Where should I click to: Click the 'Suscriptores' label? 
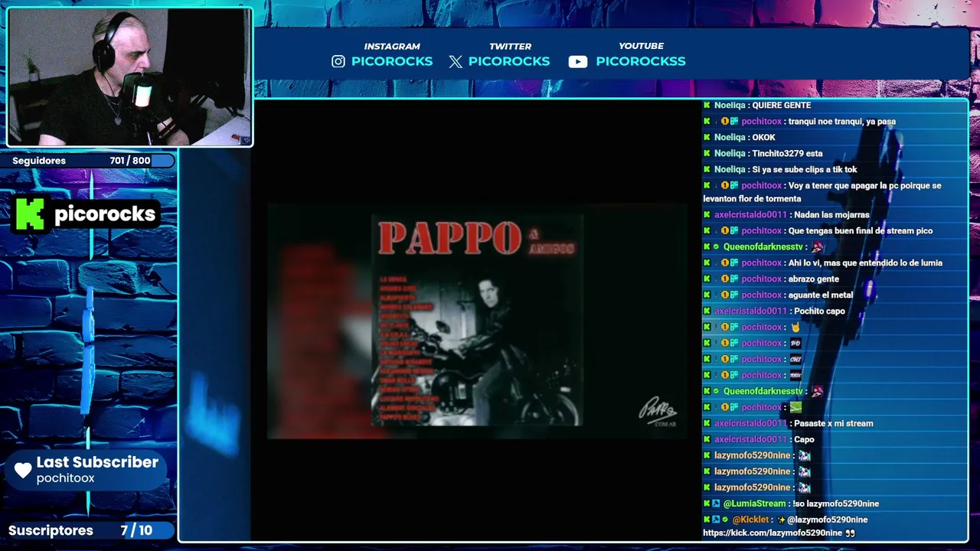[51, 530]
